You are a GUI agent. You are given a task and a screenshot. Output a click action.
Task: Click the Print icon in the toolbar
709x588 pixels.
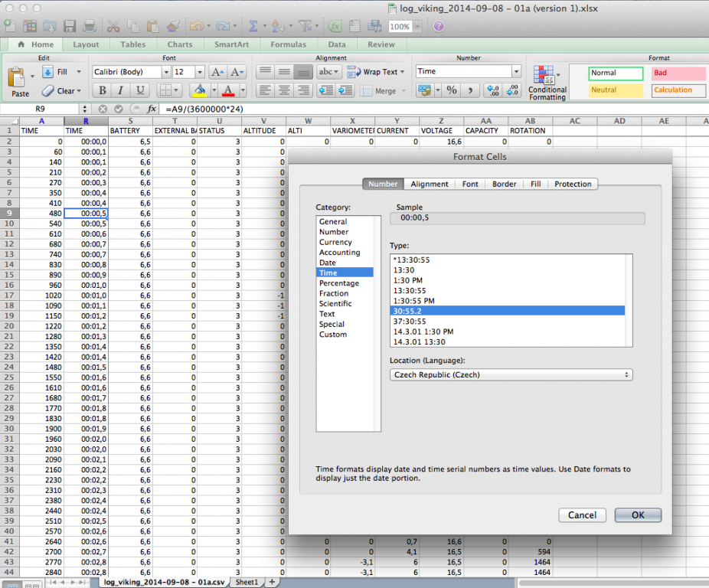(x=88, y=27)
